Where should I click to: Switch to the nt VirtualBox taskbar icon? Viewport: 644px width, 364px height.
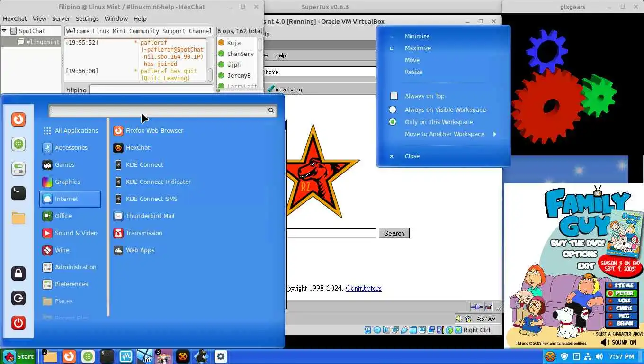(x=145, y=356)
